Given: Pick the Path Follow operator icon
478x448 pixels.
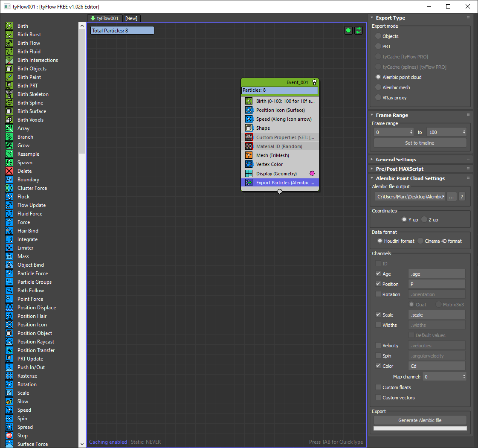Looking at the screenshot, I should click(9, 291).
